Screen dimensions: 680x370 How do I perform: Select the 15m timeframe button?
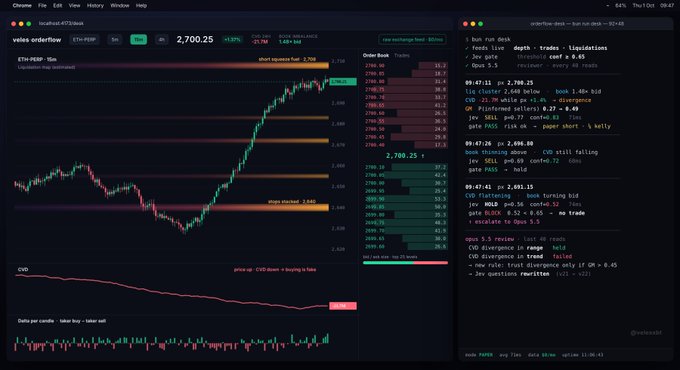tap(138, 39)
